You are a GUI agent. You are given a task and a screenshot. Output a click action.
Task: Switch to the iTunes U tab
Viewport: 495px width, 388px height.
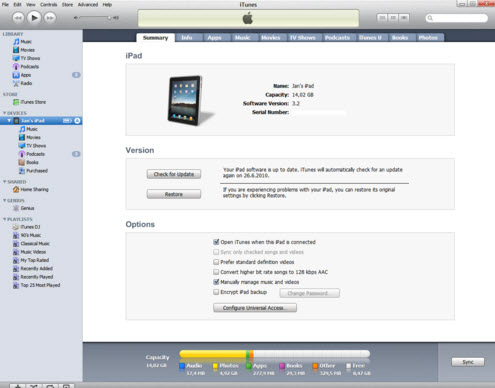coord(370,38)
